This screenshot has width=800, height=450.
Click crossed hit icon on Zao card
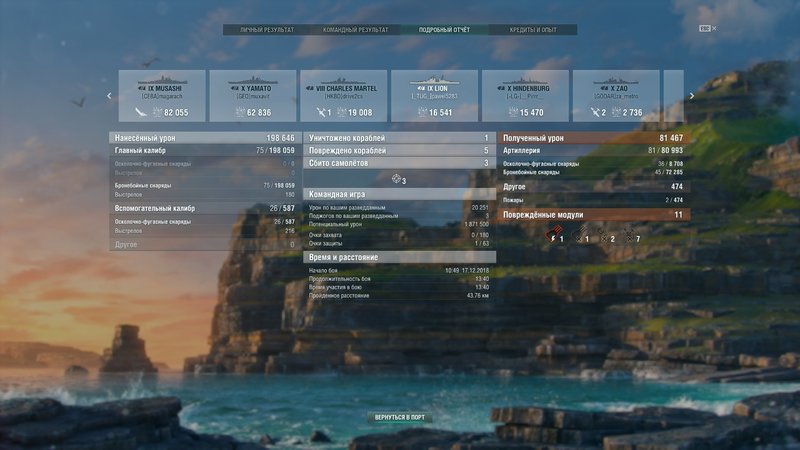point(595,112)
